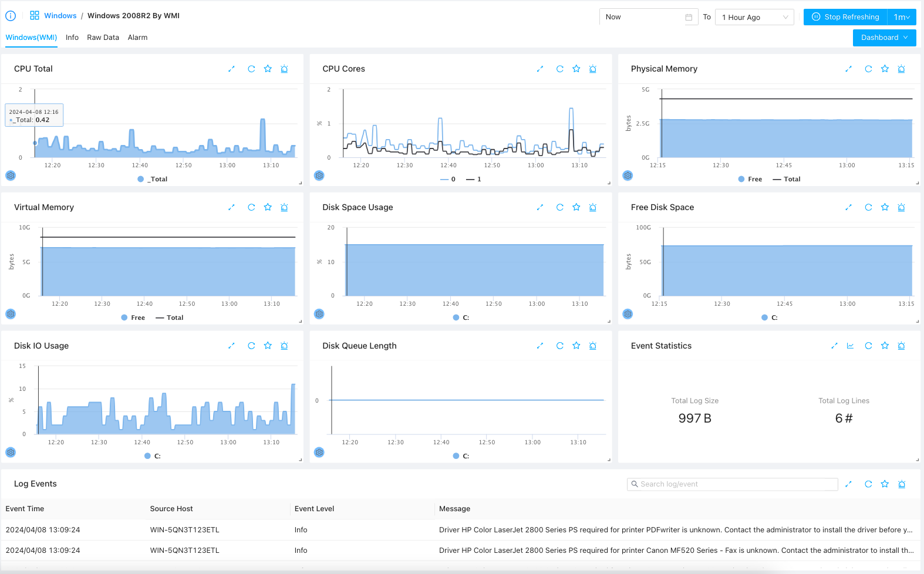Go to the Windows breadcrumb link
The image size is (924, 574).
coord(60,16)
